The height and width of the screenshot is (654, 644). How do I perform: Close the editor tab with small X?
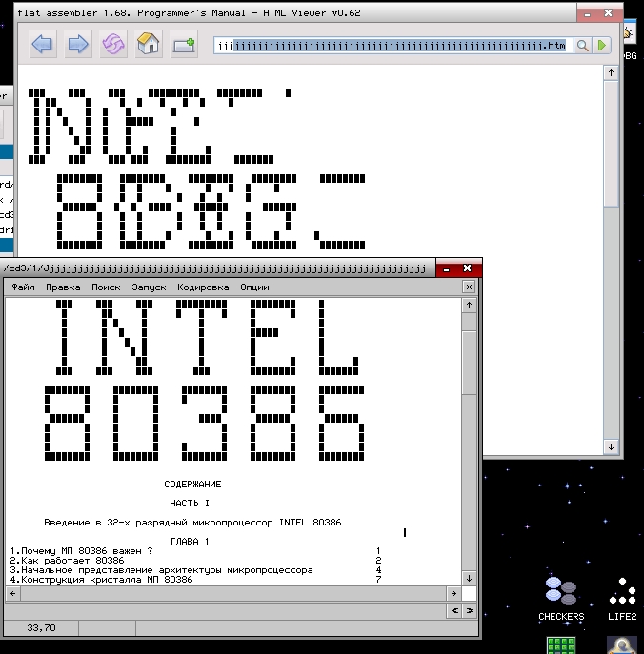click(x=468, y=287)
